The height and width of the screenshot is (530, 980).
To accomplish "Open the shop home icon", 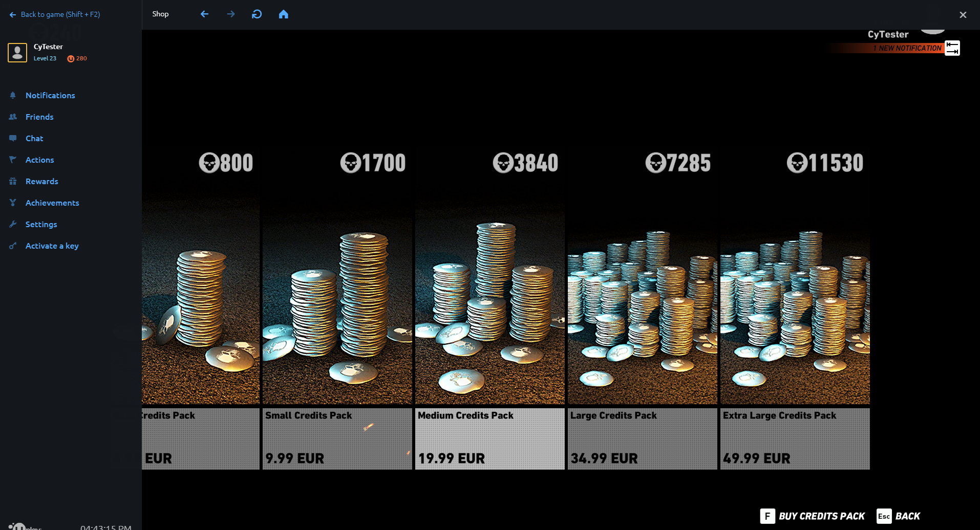I will pos(284,14).
